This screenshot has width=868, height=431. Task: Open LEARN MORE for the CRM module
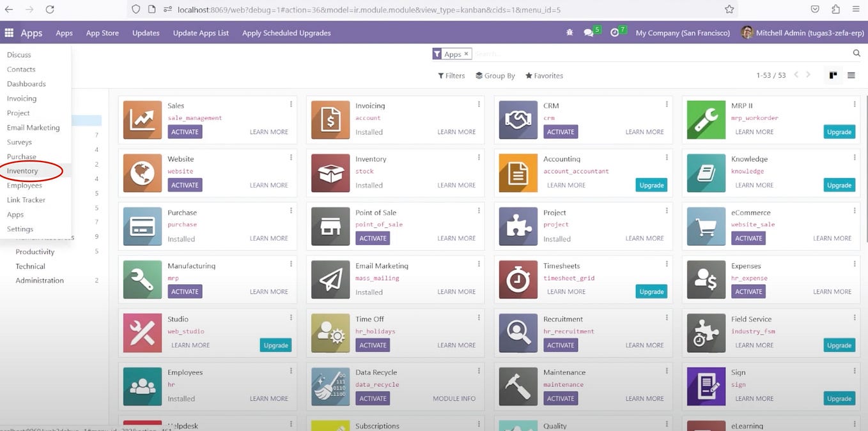644,132
